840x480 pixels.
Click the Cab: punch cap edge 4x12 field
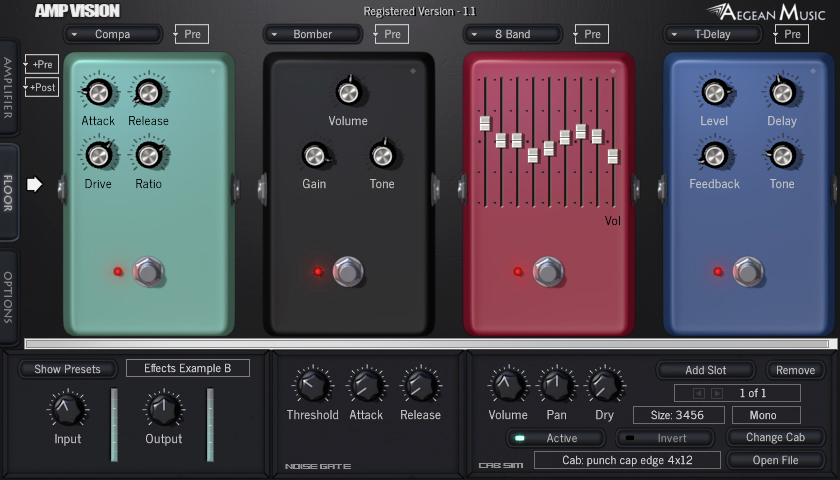tap(627, 460)
